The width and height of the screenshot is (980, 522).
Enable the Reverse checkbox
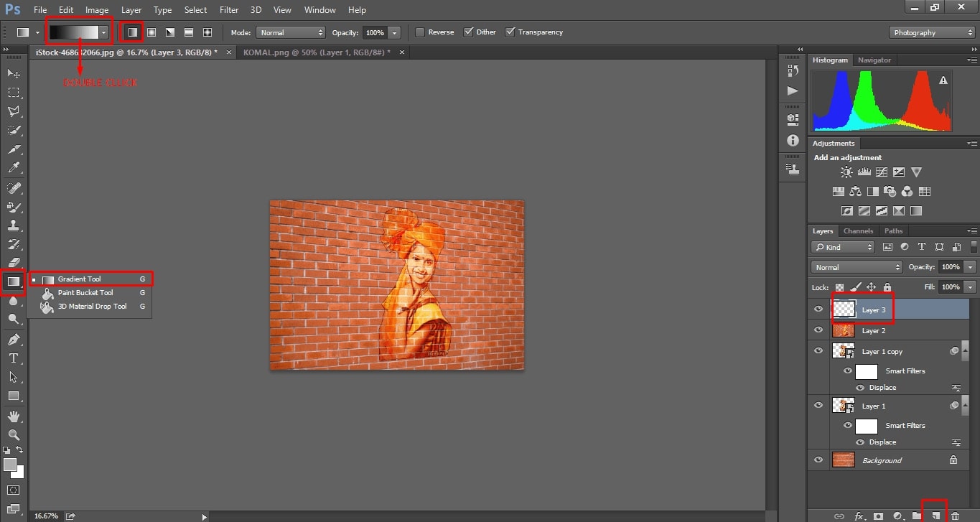point(420,32)
